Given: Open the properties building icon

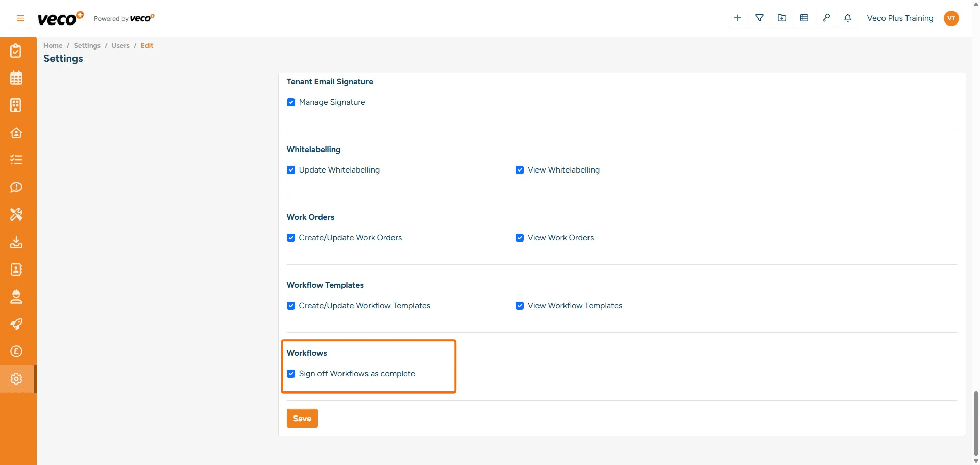Looking at the screenshot, I should pyautogui.click(x=16, y=105).
